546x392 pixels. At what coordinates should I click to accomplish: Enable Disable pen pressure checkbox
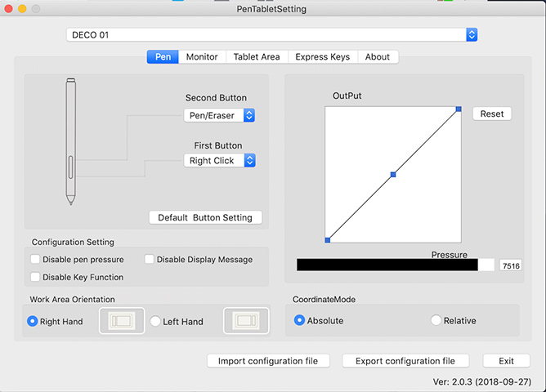[x=35, y=259]
